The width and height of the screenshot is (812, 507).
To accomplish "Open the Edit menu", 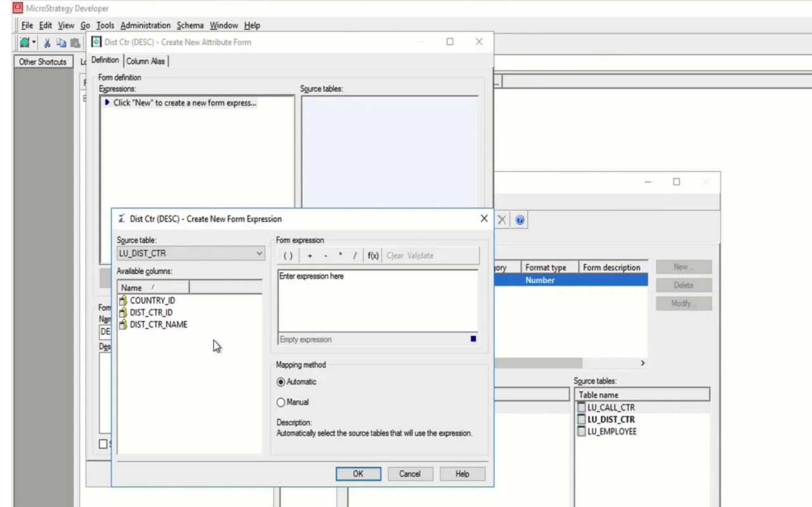I will 46,25.
